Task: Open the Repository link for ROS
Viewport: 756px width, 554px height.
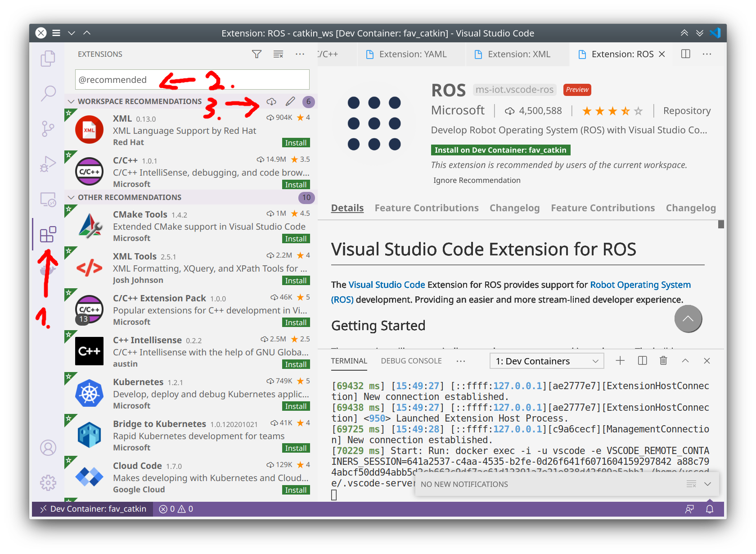Action: click(x=687, y=111)
